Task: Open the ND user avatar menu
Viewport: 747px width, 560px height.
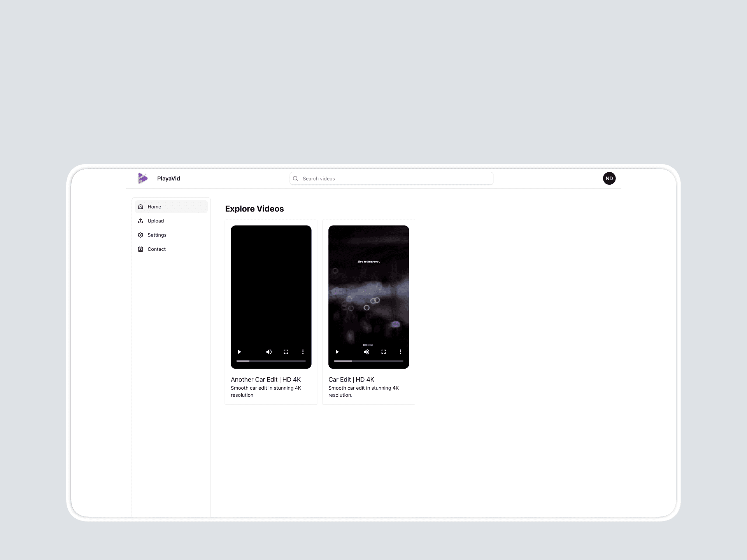Action: click(609, 178)
